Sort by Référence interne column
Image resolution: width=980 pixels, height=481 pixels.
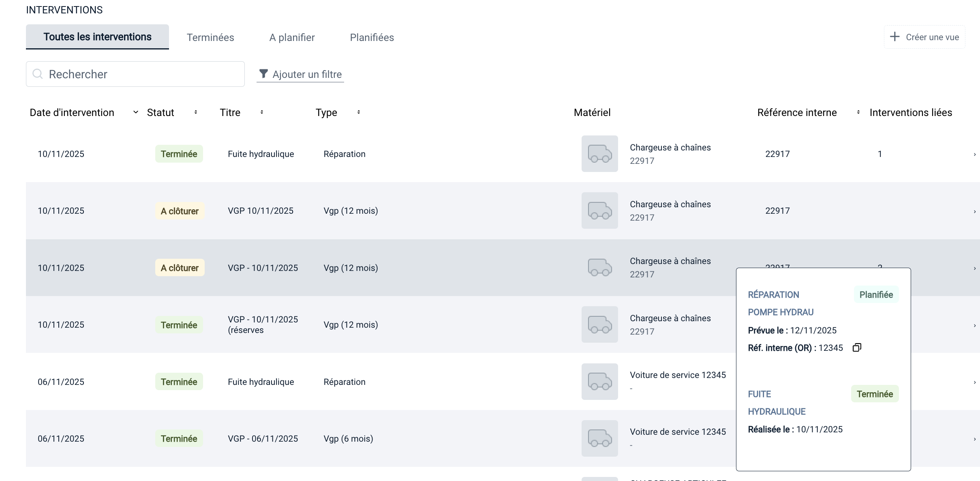858,112
